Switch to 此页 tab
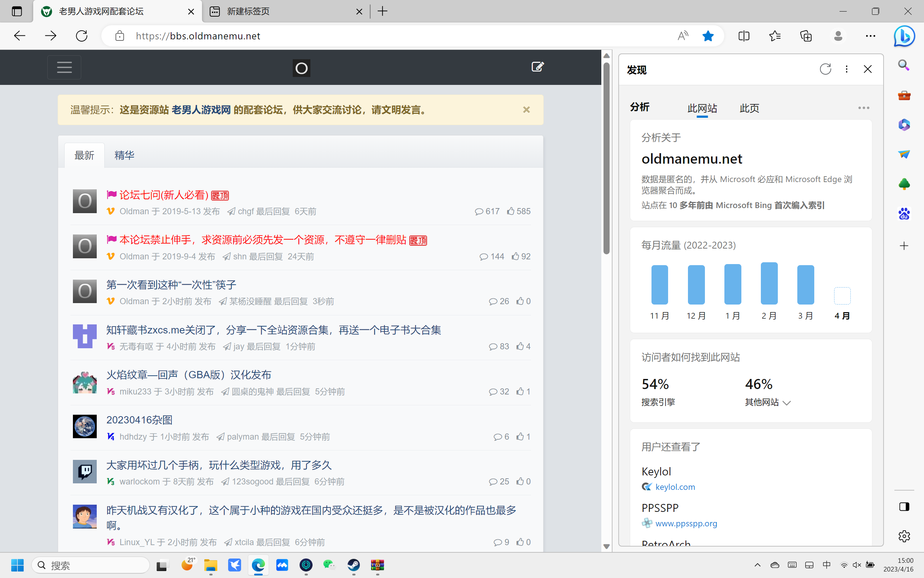 749,108
